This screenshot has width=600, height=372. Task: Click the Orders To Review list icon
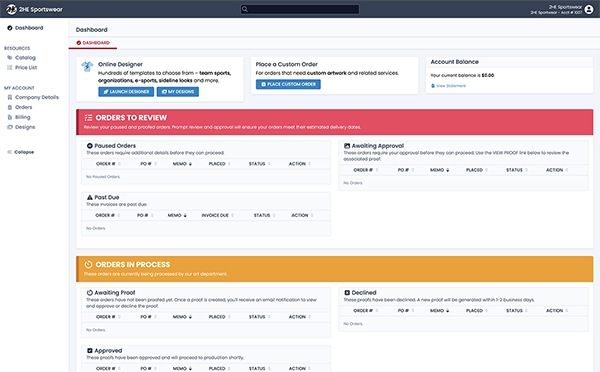(88, 118)
